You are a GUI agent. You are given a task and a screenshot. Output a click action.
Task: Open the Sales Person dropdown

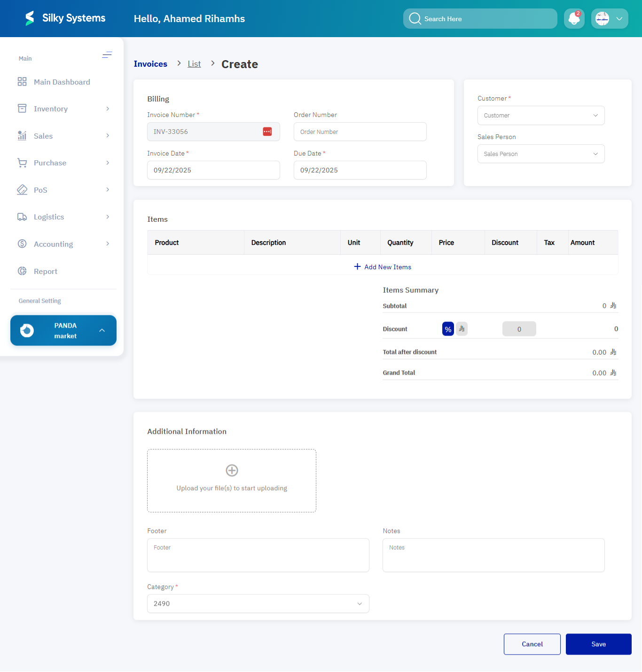click(x=540, y=154)
